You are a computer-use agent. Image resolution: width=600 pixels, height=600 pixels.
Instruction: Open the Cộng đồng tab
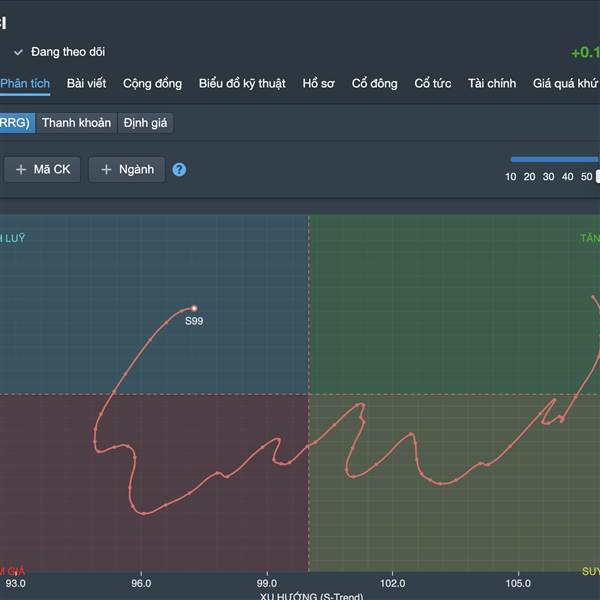(x=152, y=83)
